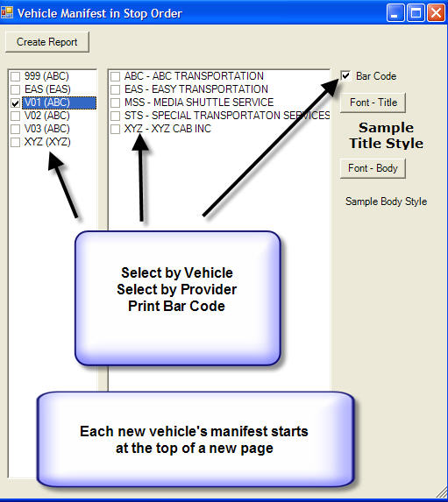Uncheck the V01 (ABC) vehicle
Viewport: 448px width, 502px height.
(16, 103)
